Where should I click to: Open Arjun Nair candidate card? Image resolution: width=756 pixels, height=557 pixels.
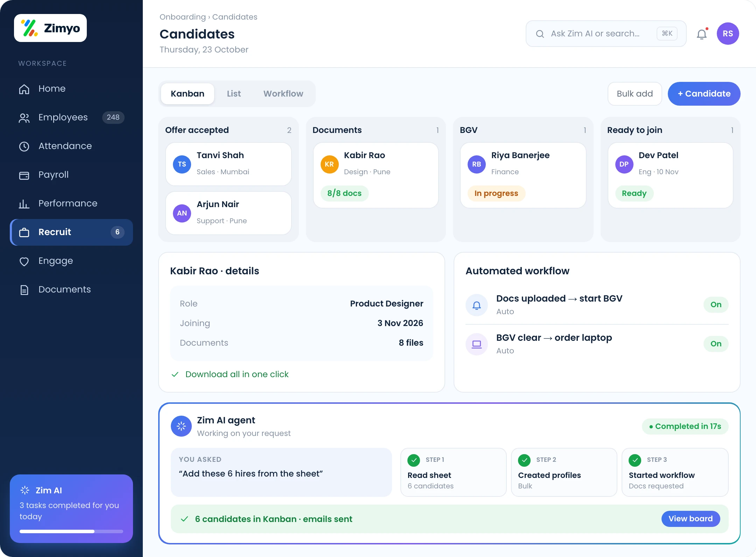(x=229, y=213)
